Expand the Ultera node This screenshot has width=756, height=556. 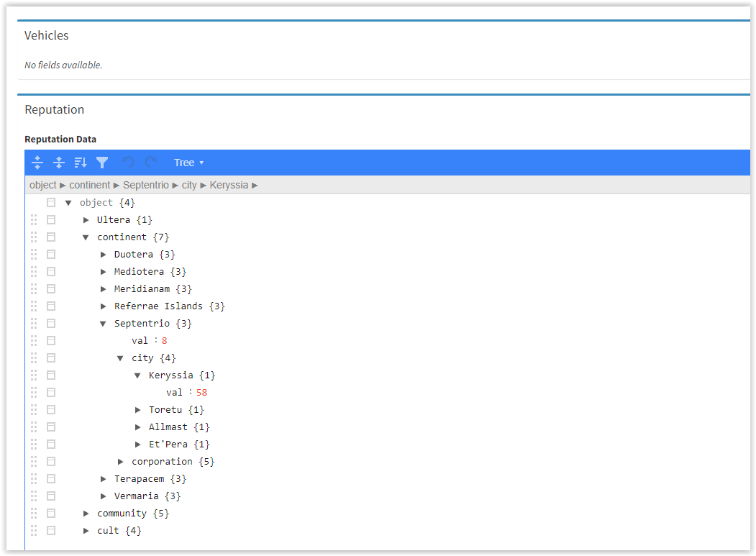86,220
